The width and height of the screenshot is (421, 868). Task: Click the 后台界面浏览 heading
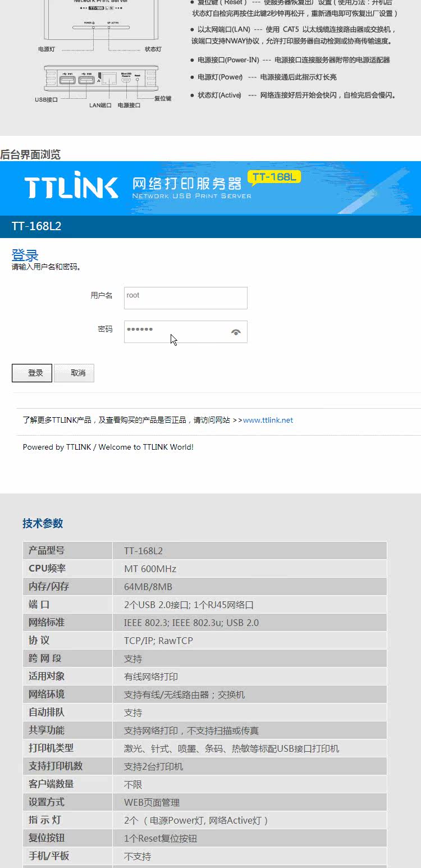[x=30, y=154]
